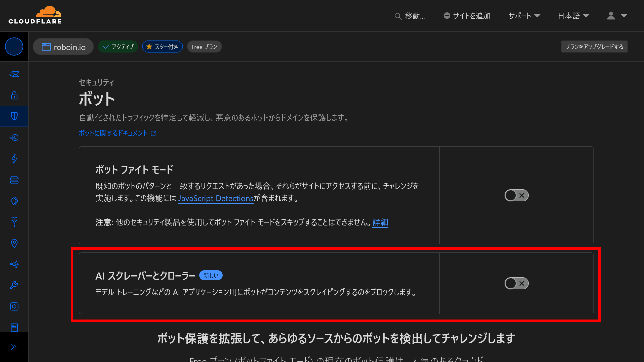
Task: Toggle Bot Fight Mode switch
Action: pyautogui.click(x=516, y=195)
